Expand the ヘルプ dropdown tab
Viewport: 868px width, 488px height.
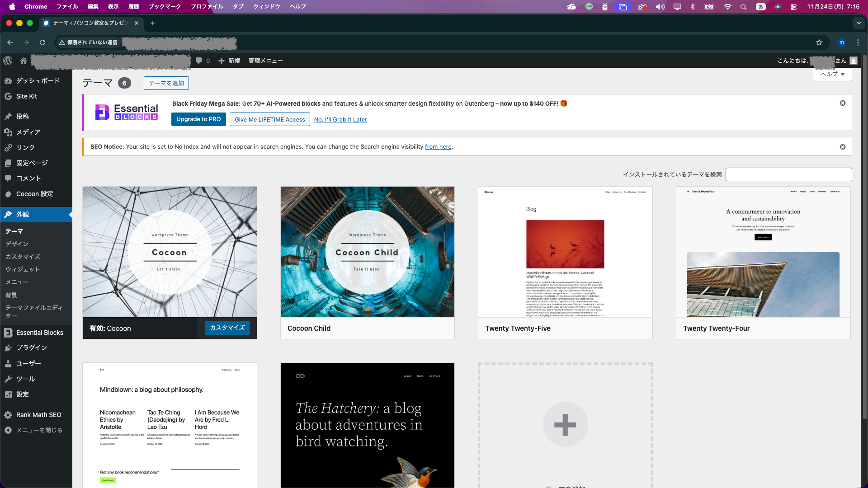click(832, 74)
